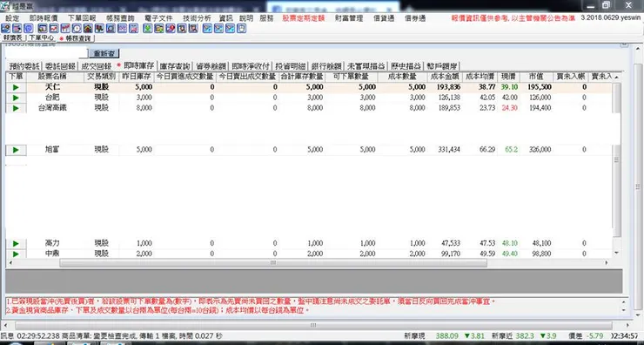Switch to the 成交回報 tab
The image size is (644, 345).
click(x=96, y=66)
